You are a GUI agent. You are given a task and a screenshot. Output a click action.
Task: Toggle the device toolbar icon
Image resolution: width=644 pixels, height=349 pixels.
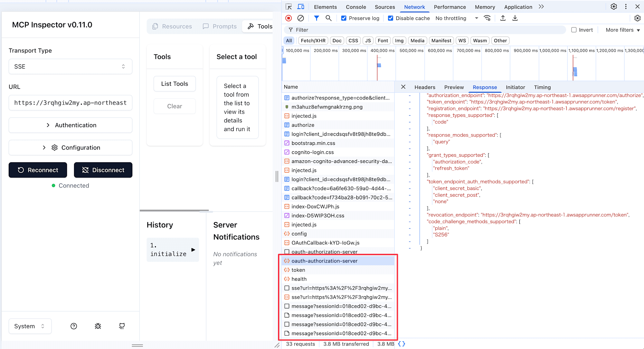point(301,7)
